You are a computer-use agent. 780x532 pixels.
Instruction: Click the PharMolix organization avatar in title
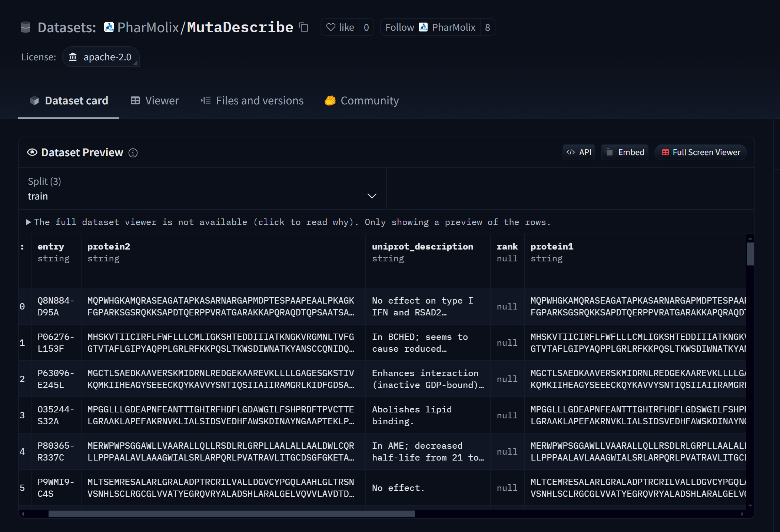109,27
